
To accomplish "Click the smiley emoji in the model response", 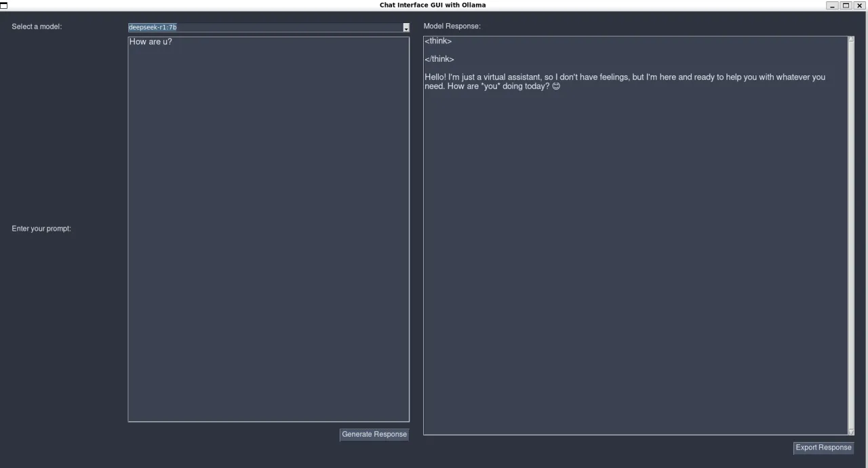I will point(556,87).
